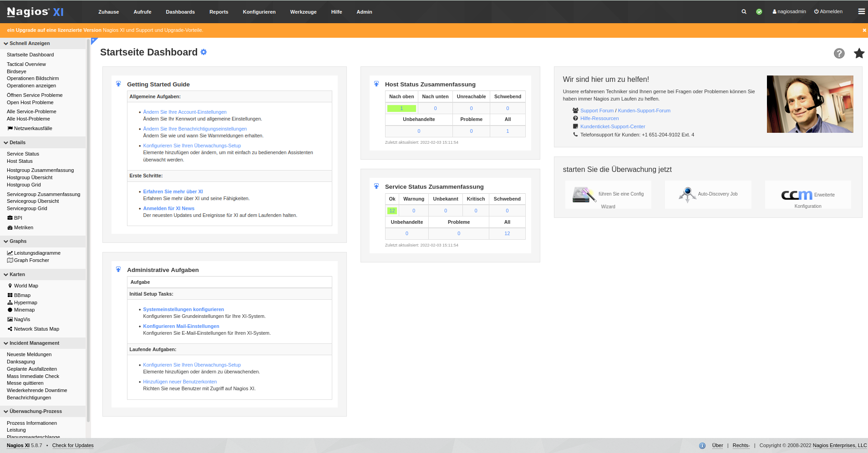Click the Check for Updates link
The height and width of the screenshot is (453, 868).
click(73, 446)
